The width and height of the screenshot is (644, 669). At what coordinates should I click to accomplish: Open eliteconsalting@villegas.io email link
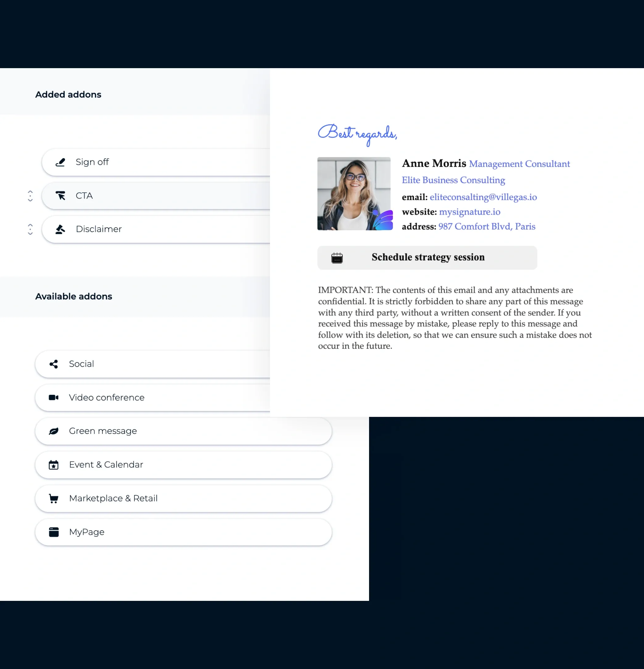coord(483,197)
